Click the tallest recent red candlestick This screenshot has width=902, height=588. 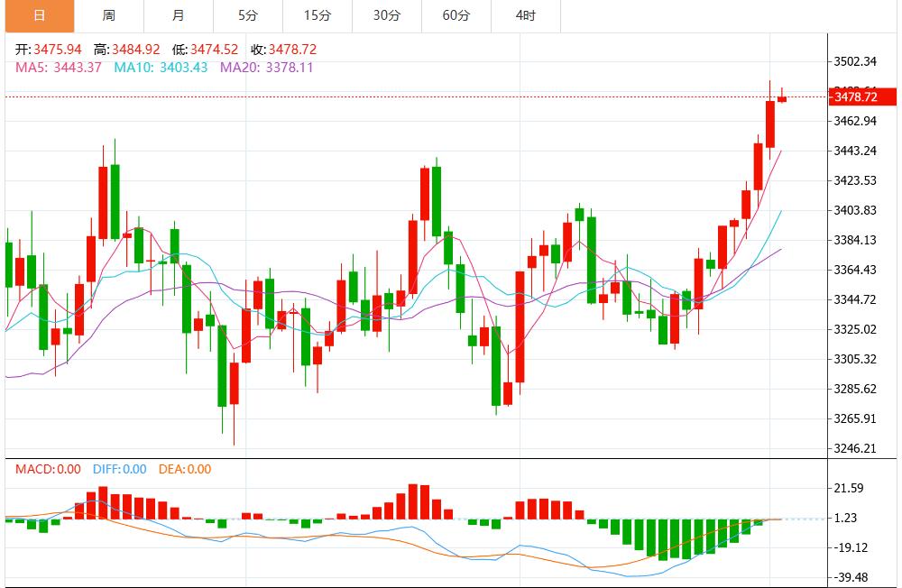[x=771, y=126]
